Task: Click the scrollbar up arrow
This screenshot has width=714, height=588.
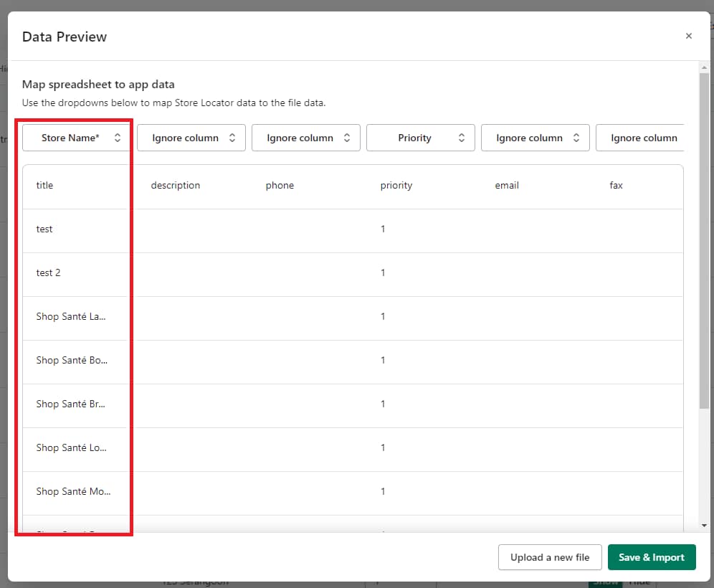Action: click(x=705, y=67)
